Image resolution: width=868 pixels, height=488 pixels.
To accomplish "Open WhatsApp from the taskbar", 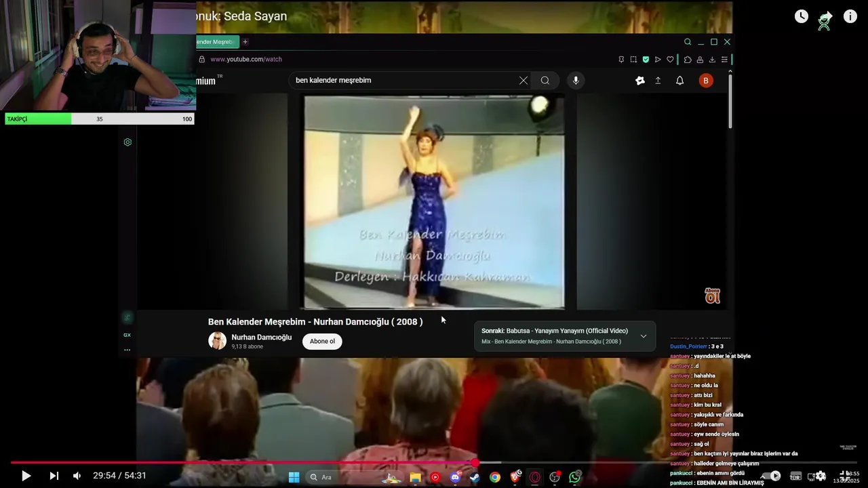I will [x=575, y=477].
